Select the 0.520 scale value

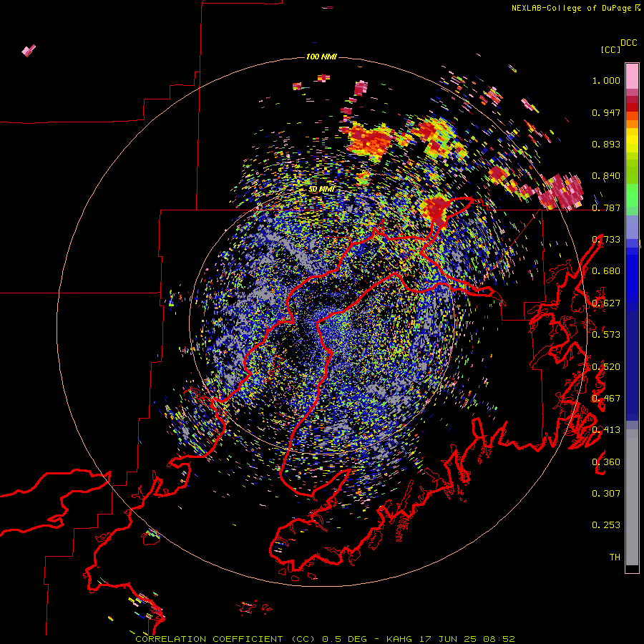point(606,367)
